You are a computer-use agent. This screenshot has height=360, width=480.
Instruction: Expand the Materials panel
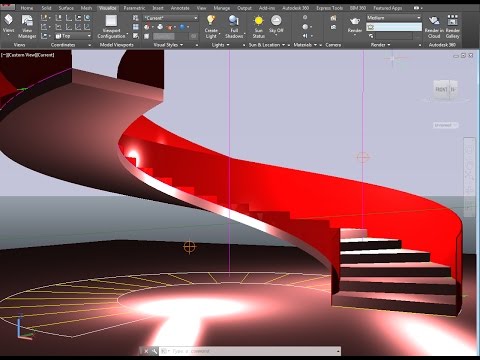coord(305,45)
